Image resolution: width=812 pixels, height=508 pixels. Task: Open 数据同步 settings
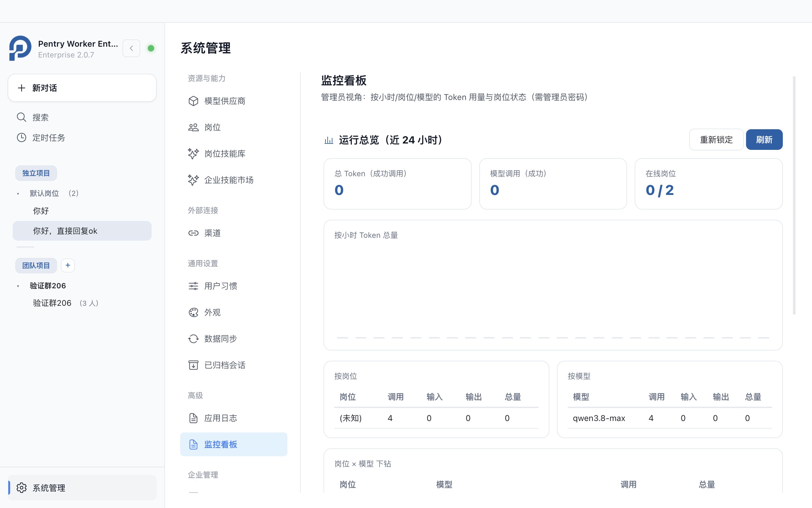click(233, 339)
